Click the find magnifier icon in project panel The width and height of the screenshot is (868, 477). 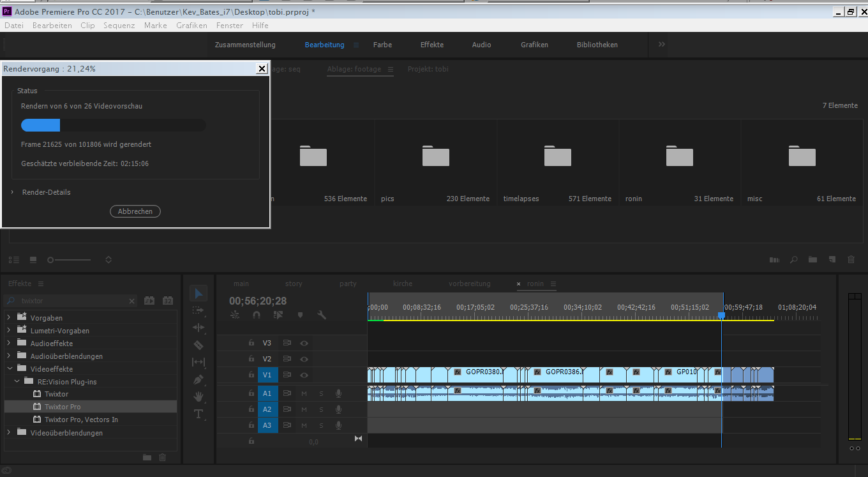(x=793, y=260)
